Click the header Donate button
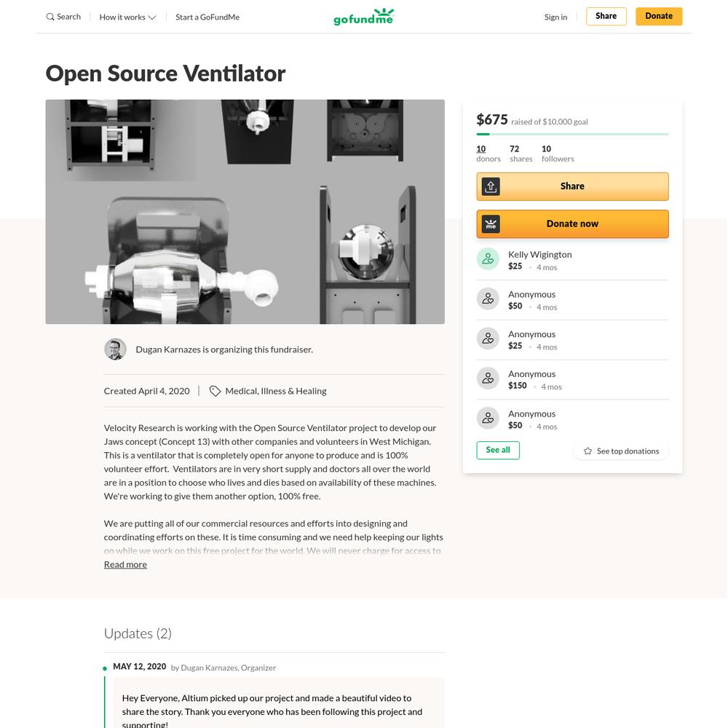This screenshot has height=728, width=728. [659, 16]
